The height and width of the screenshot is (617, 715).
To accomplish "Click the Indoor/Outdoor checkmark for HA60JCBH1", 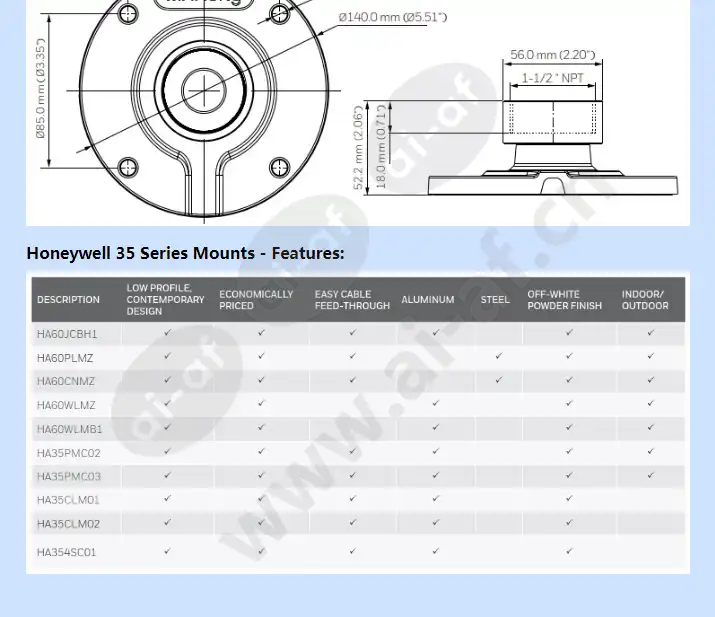I will pyautogui.click(x=651, y=332).
